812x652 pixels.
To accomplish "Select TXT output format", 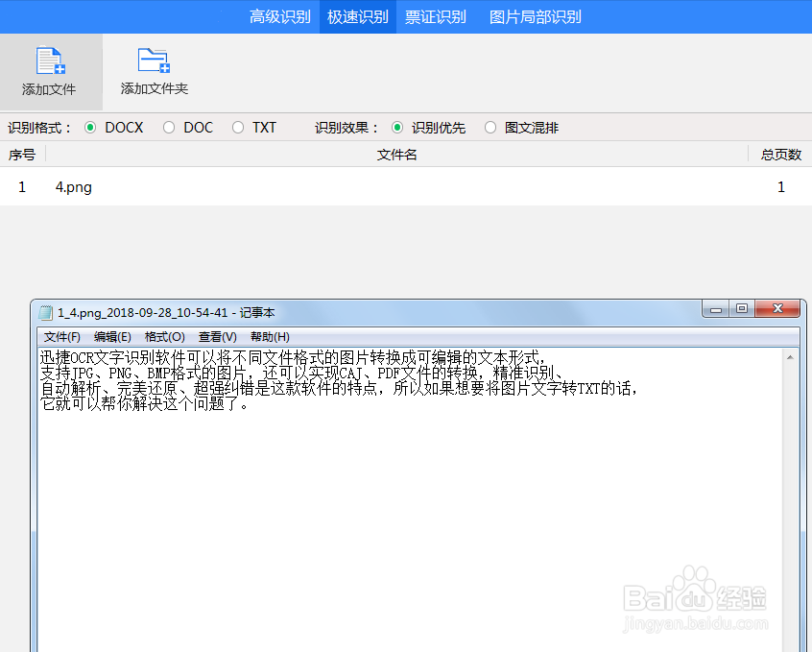I will pos(238,128).
